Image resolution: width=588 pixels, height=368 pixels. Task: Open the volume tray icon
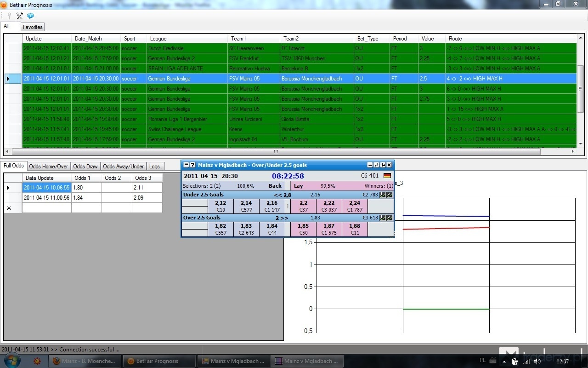[x=537, y=362]
